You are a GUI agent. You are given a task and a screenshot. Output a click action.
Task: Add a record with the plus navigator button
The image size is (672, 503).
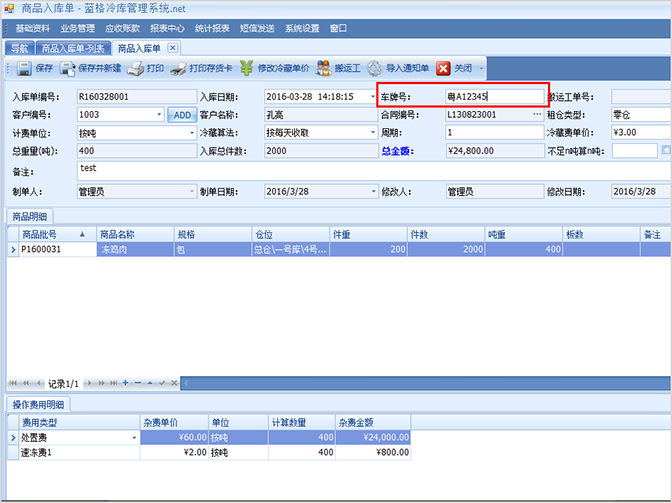125,383
